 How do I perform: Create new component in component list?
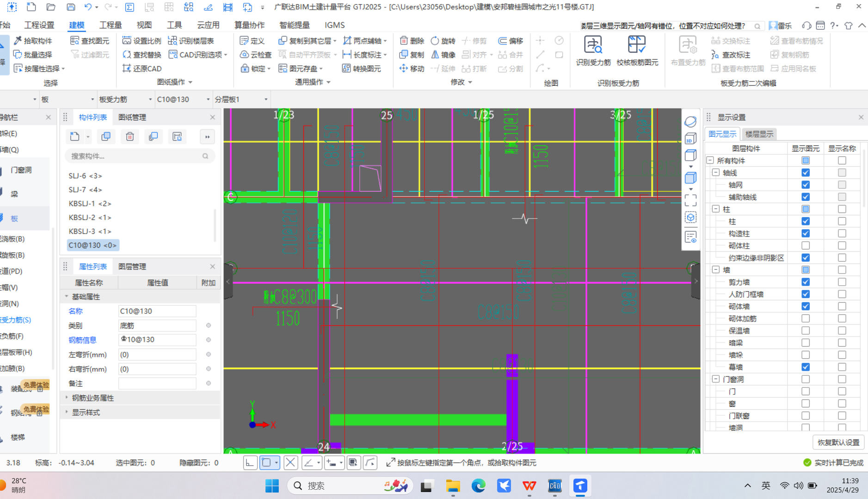coord(75,137)
